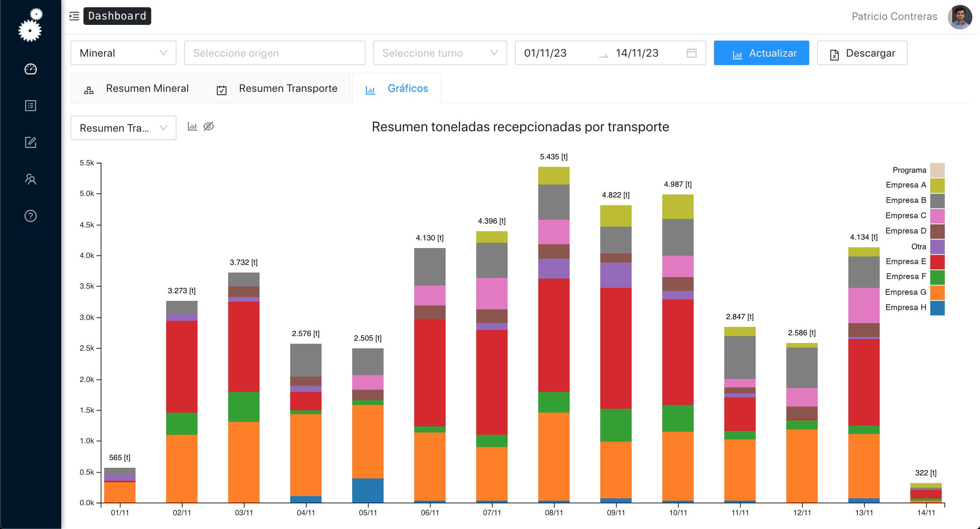Open the help question-mark sidebar icon
This screenshot has height=529, width=980.
pos(31,216)
